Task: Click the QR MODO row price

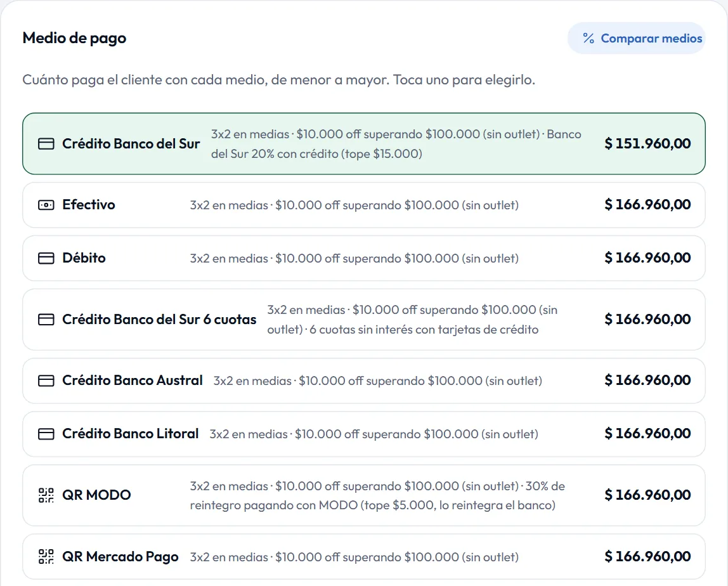Action: point(647,495)
